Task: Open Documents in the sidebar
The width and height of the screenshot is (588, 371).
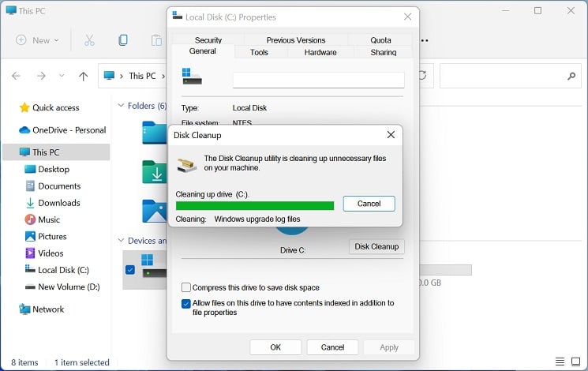Action: click(x=59, y=186)
